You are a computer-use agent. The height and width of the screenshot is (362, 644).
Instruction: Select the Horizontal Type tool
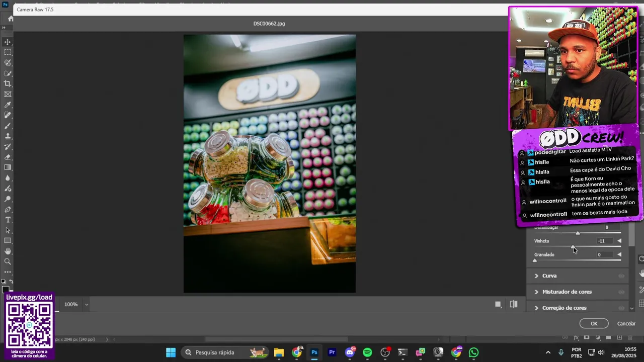pyautogui.click(x=8, y=220)
